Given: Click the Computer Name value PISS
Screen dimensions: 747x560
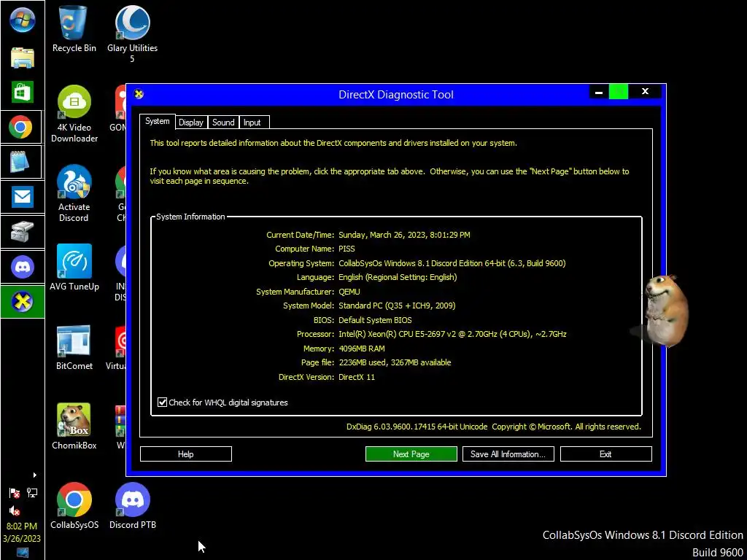Looking at the screenshot, I should (347, 249).
